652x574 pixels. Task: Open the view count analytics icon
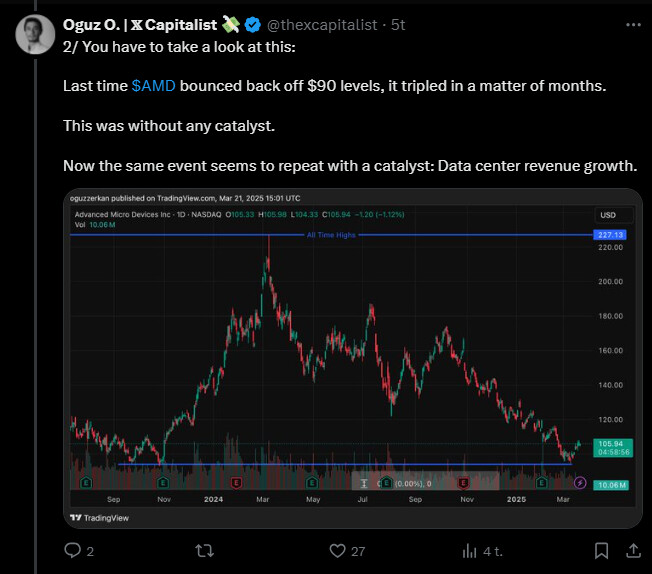click(469, 550)
